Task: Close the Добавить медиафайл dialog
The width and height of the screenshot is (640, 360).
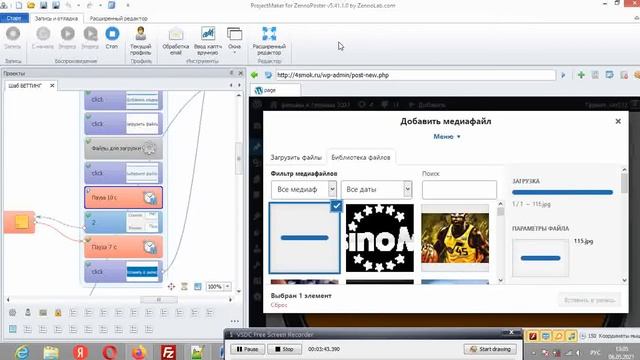Action: [618, 121]
